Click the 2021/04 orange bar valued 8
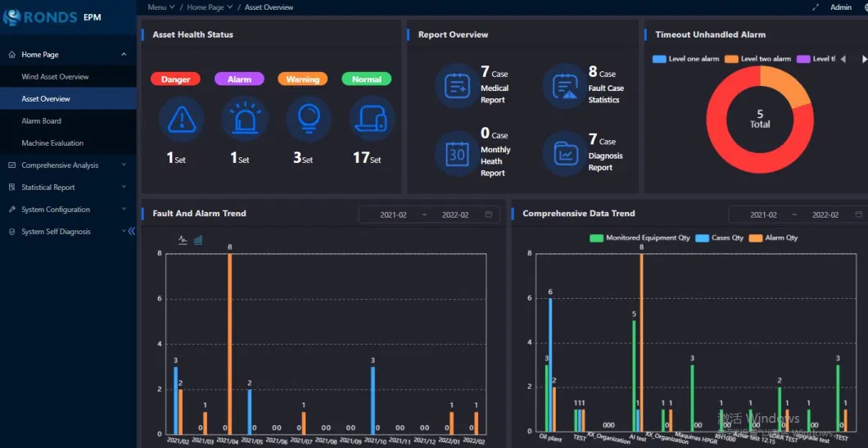Viewport: 868px width, 448px height. (230, 344)
